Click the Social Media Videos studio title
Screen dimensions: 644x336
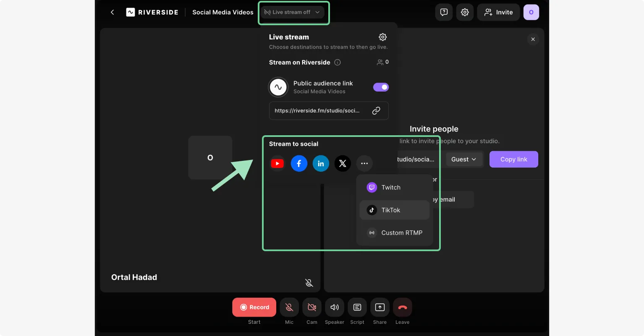[223, 12]
